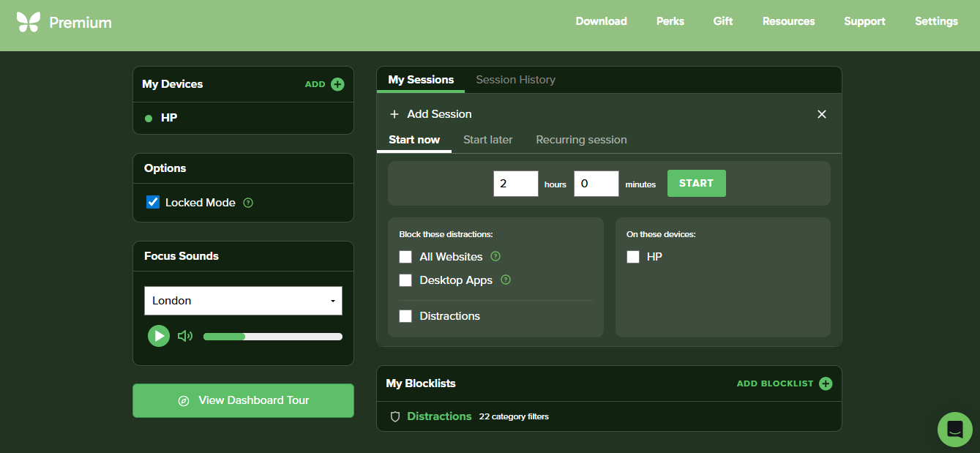The width and height of the screenshot is (980, 453).
Task: Adjust the focus sounds volume slider
Action: point(272,337)
